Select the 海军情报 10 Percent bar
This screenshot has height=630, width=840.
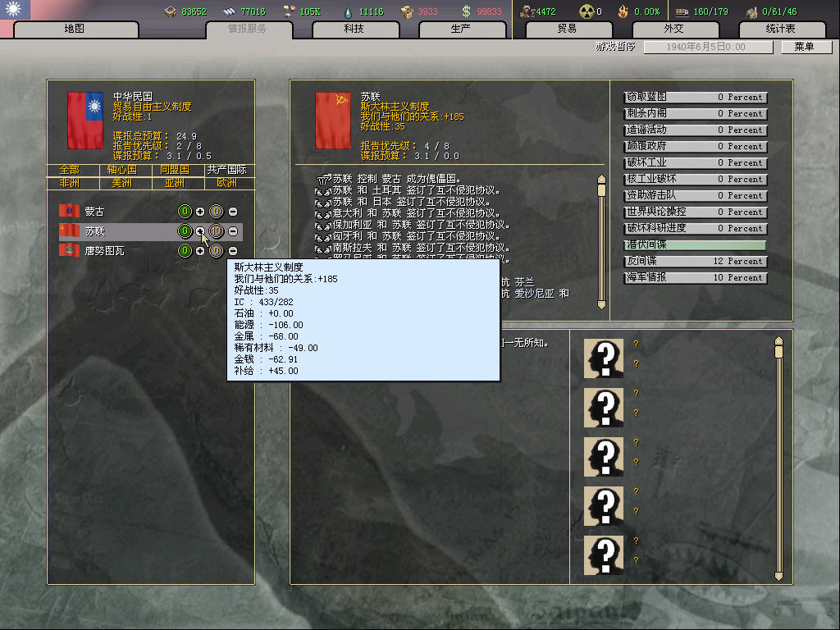[696, 277]
